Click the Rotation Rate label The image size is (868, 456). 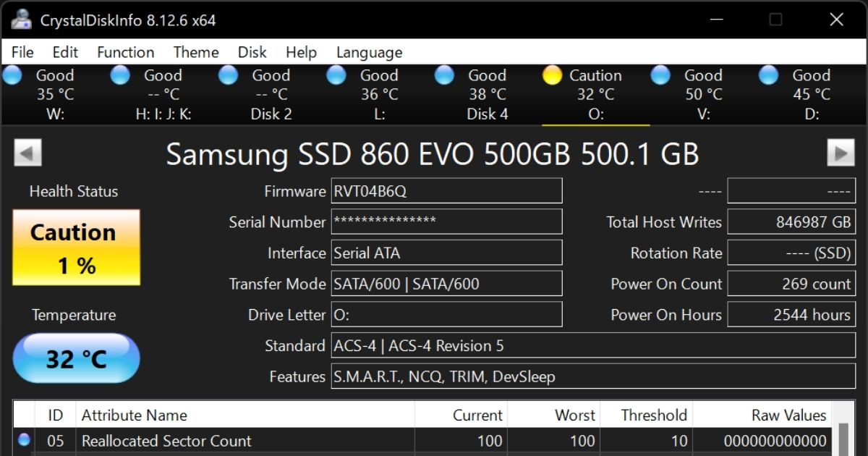(x=676, y=253)
